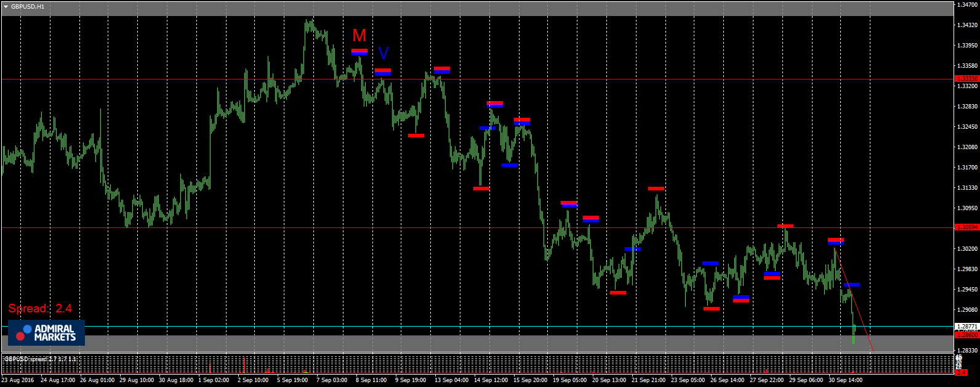This screenshot has height=387, width=980.
Task: Click the current price tag 1.28771
Action: (966, 327)
